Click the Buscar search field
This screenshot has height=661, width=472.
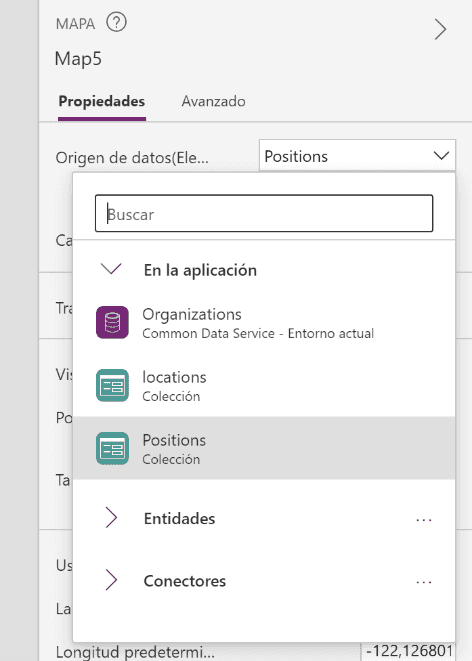[x=264, y=213]
